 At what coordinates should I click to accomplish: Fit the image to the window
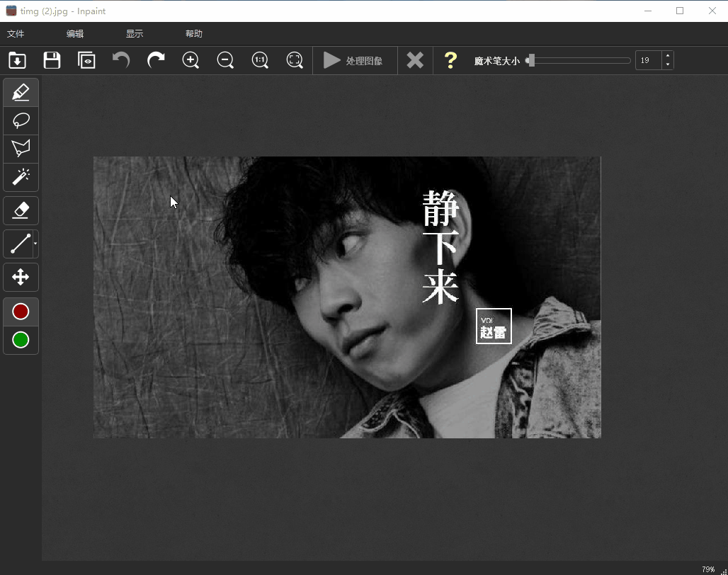click(295, 60)
